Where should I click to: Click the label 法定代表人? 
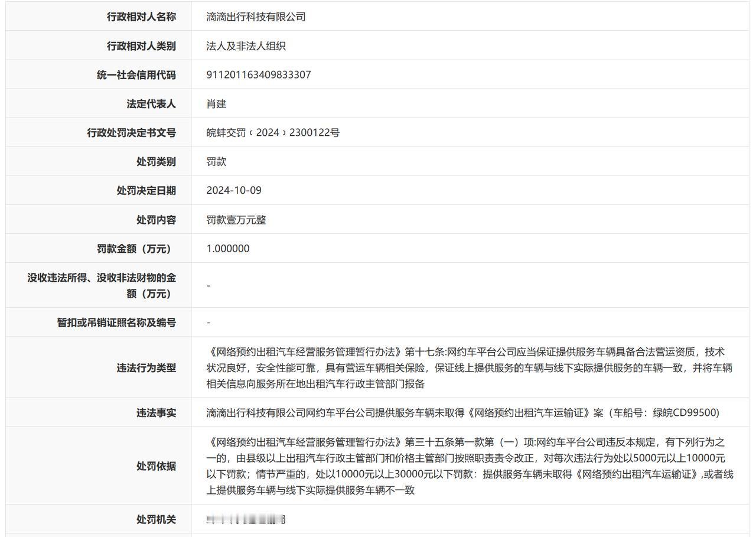point(151,104)
